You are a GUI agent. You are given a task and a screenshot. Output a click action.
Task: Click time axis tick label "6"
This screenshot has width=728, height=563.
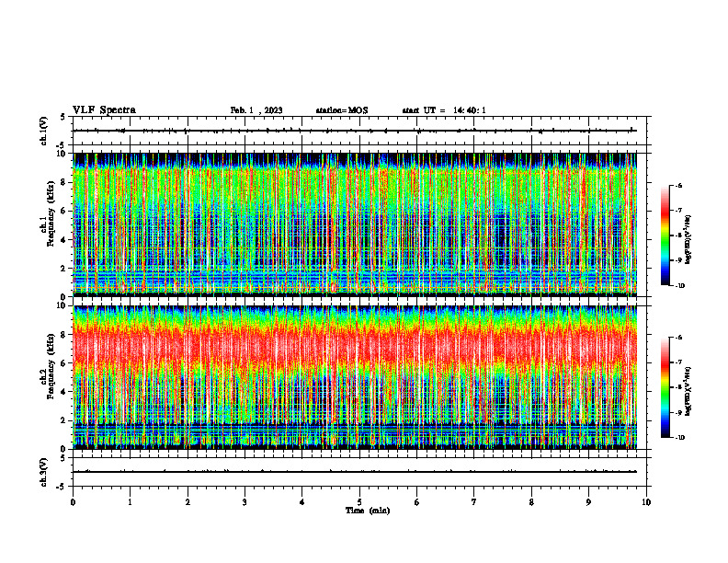(417, 502)
